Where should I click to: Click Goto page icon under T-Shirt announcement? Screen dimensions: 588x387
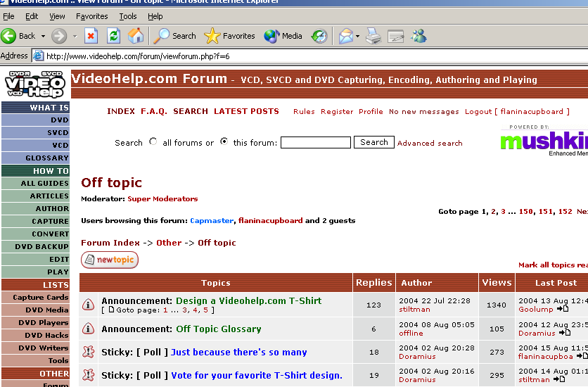[111, 310]
